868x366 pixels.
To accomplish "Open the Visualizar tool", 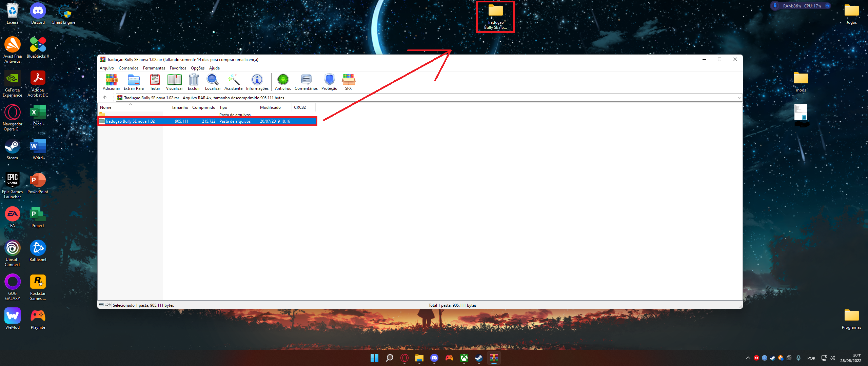I will pyautogui.click(x=174, y=82).
